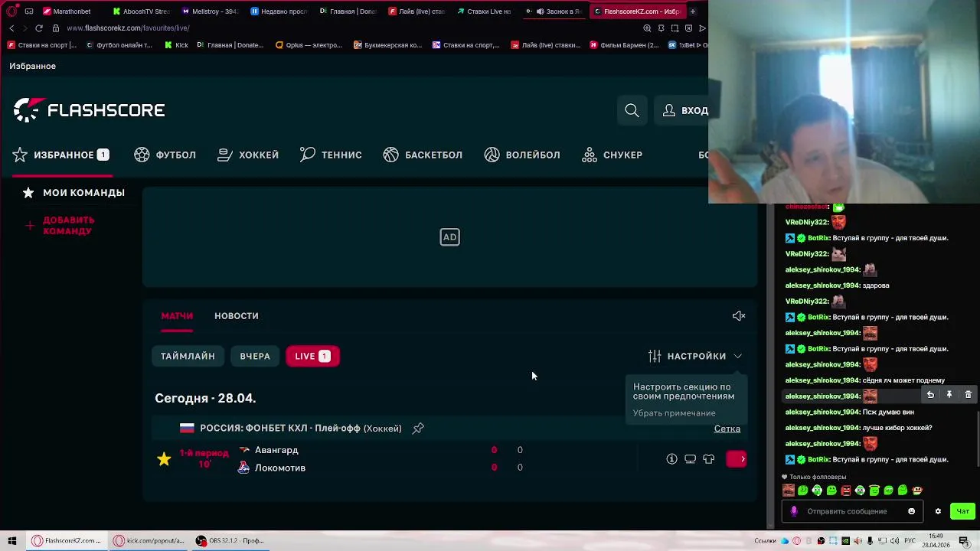Screen dimensions: 980x551
Task: Unfavorite the Авангард–Локомотив match star
Action: pos(164,459)
